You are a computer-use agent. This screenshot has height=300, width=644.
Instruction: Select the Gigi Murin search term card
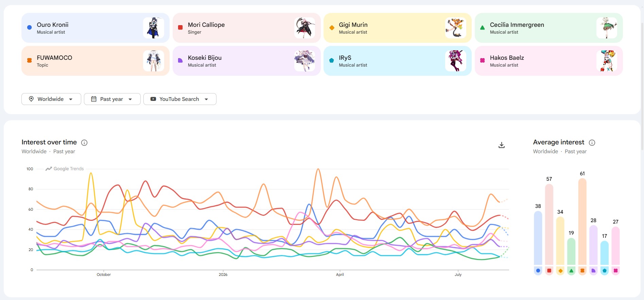point(398,28)
